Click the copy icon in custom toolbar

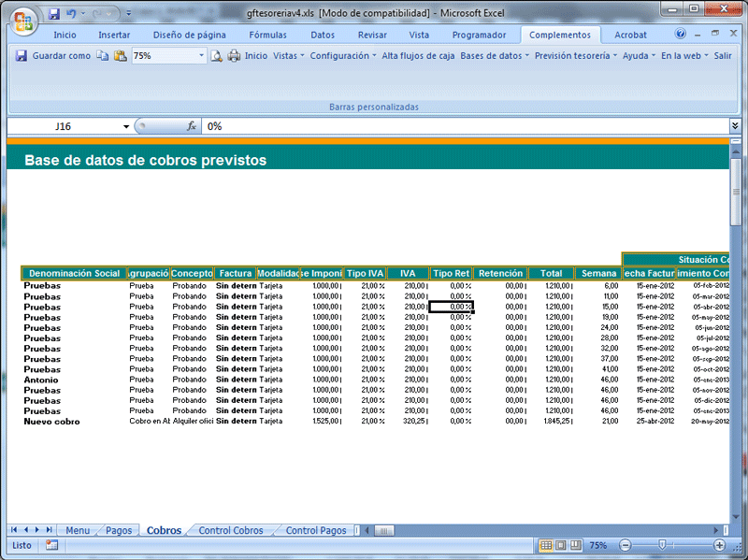point(103,56)
